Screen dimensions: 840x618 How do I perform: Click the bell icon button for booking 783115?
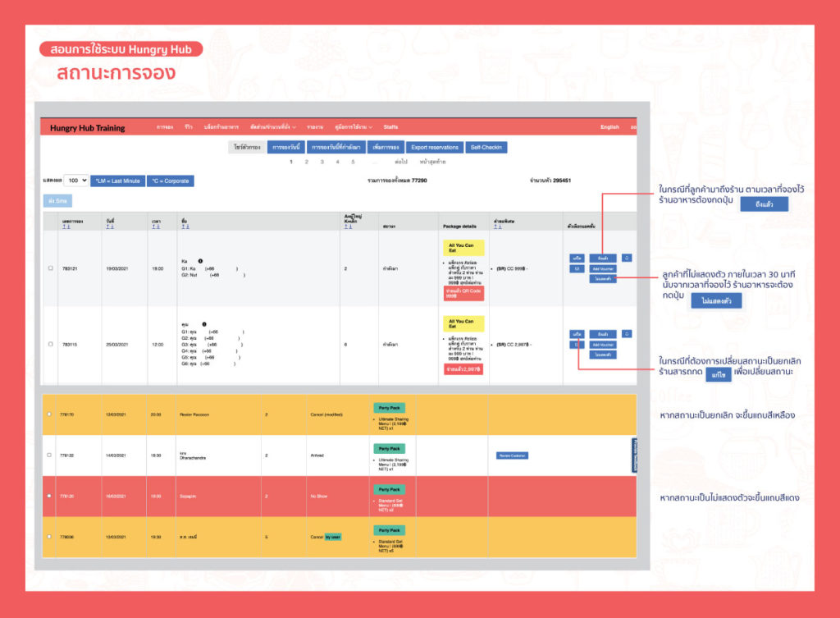point(627,334)
